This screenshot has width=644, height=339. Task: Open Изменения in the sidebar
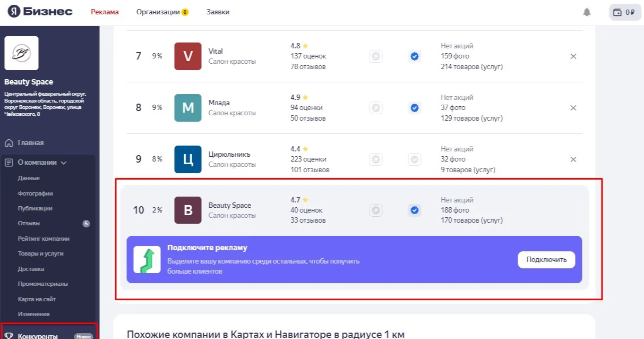click(33, 314)
